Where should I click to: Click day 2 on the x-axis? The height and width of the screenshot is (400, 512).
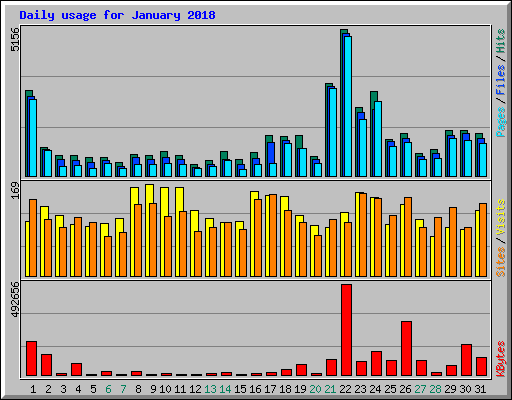click(x=48, y=389)
